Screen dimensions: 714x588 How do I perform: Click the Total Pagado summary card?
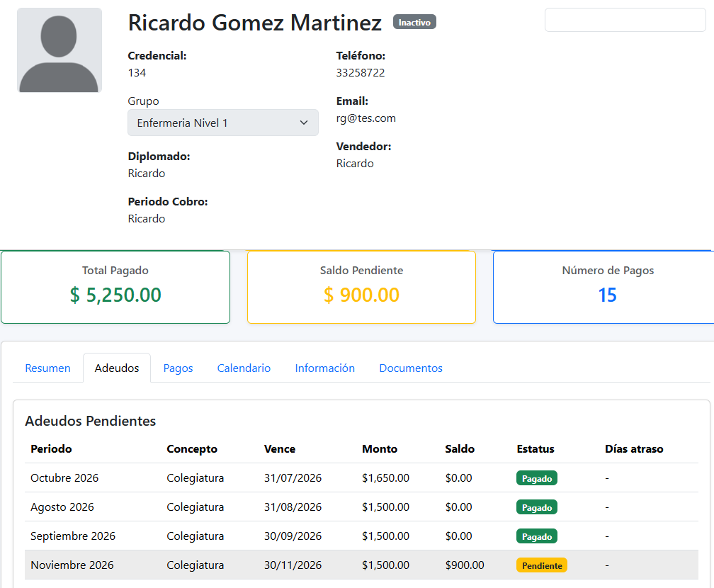coord(115,287)
